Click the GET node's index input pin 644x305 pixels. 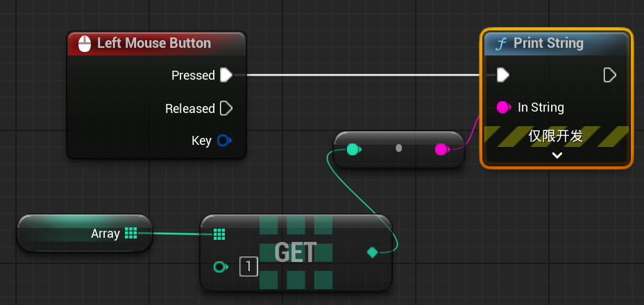[x=220, y=266]
